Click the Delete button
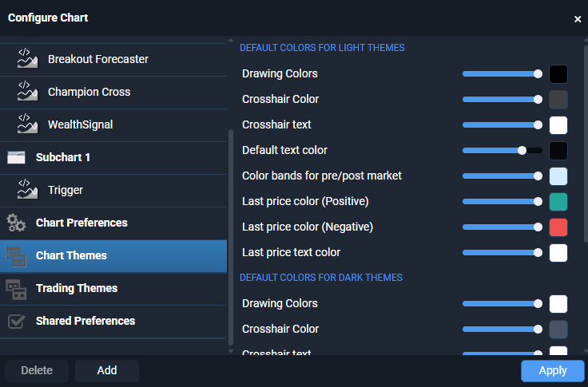The width and height of the screenshot is (588, 387). click(x=37, y=370)
